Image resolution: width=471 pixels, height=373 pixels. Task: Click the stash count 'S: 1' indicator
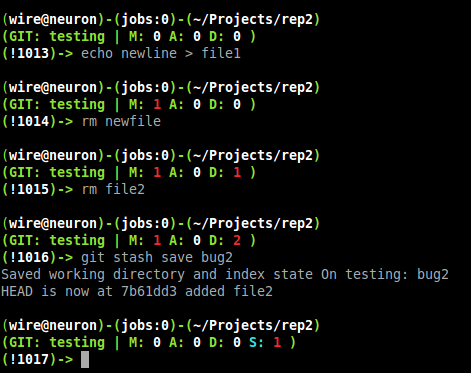265,342
